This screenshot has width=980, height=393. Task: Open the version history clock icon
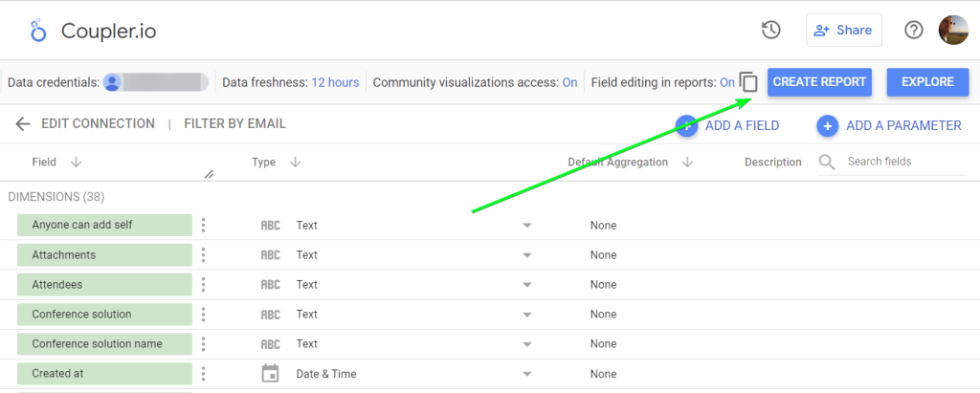(770, 30)
